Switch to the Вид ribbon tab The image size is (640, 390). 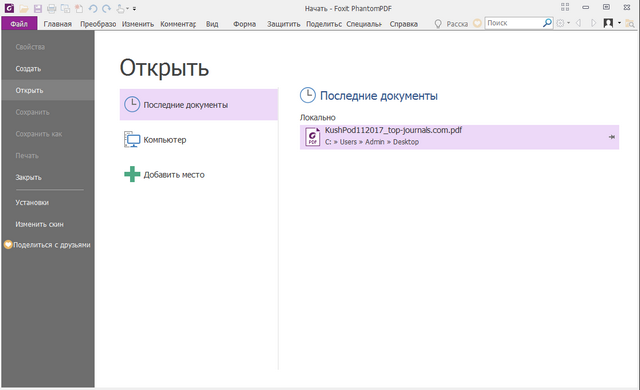[x=212, y=24]
